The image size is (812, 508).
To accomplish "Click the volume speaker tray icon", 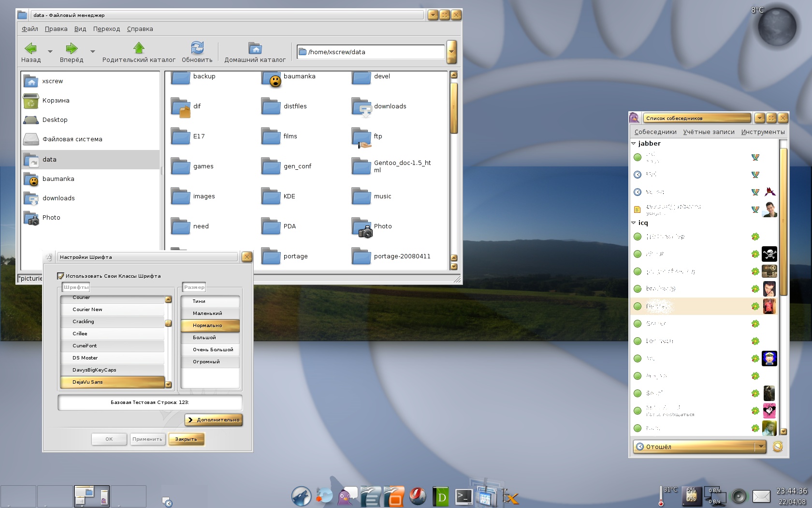I will pos(739,496).
